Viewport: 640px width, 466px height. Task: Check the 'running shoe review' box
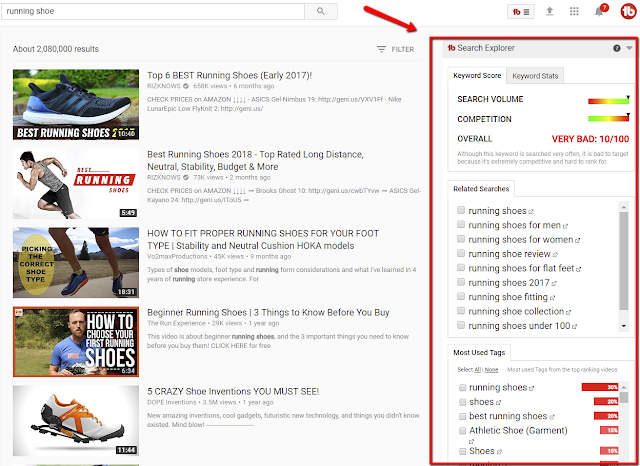(461, 253)
